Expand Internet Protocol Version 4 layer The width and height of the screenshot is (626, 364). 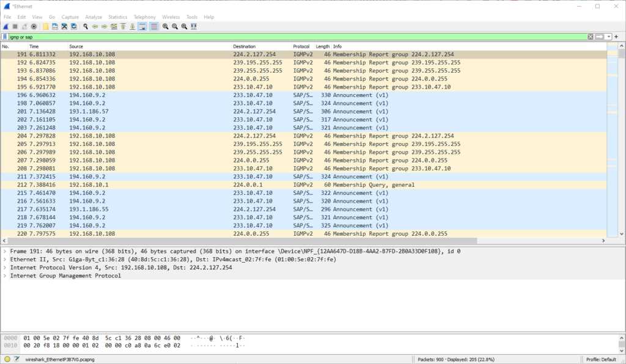coord(5,268)
